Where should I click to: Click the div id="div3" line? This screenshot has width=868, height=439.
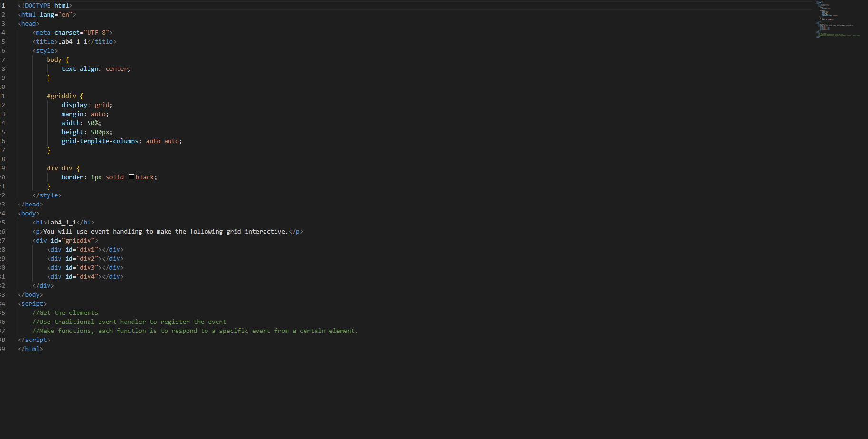pyautogui.click(x=85, y=268)
